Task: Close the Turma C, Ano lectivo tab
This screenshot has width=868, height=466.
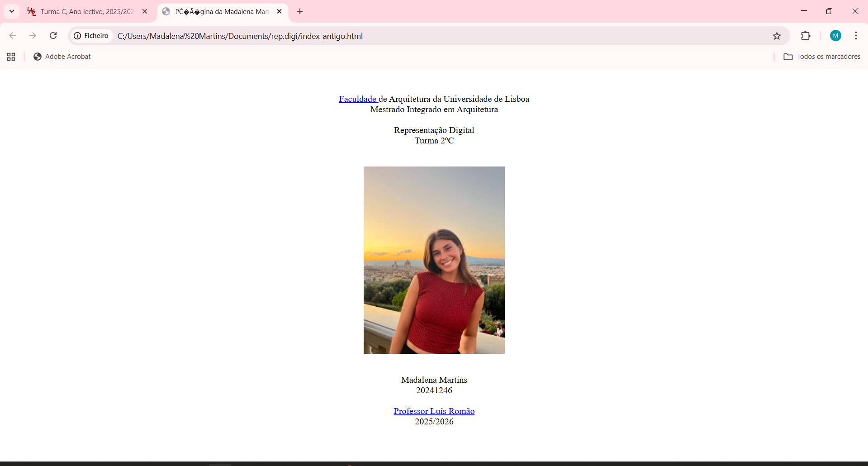Action: click(145, 11)
